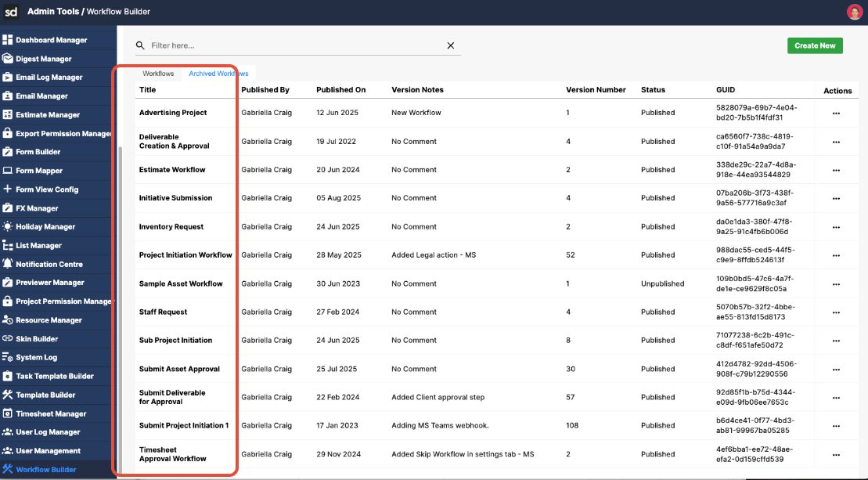Sort by the Title column header
Image resolution: width=868 pixels, height=480 pixels.
click(147, 90)
